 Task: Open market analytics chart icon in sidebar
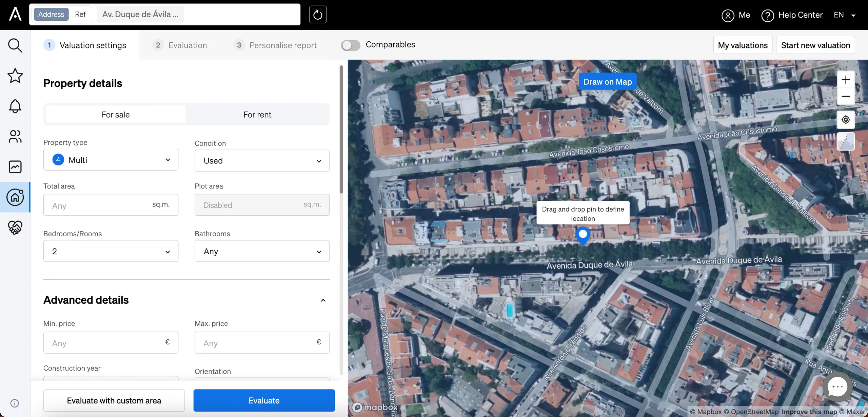click(x=15, y=167)
